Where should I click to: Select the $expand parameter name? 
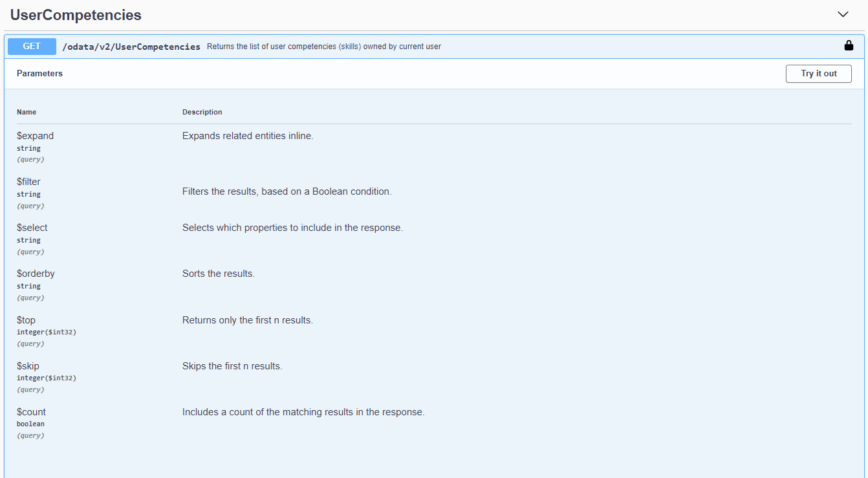click(35, 136)
